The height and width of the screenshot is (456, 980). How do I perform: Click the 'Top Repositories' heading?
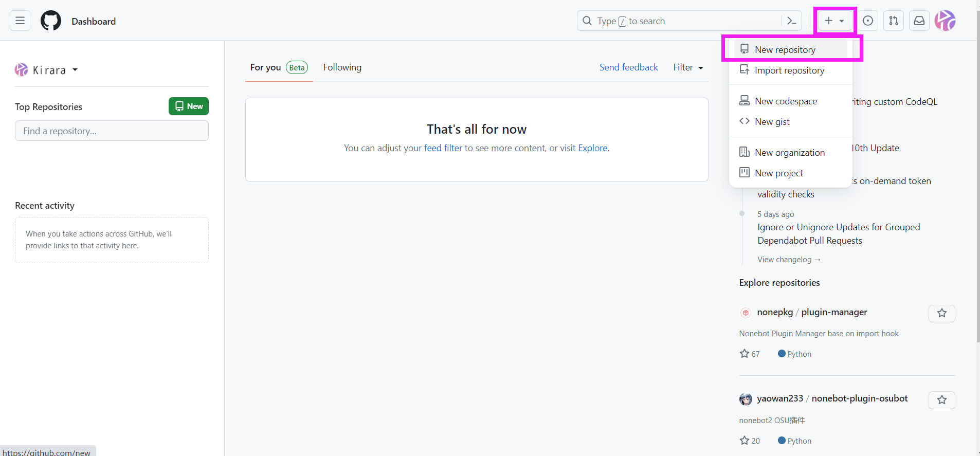pyautogui.click(x=48, y=107)
